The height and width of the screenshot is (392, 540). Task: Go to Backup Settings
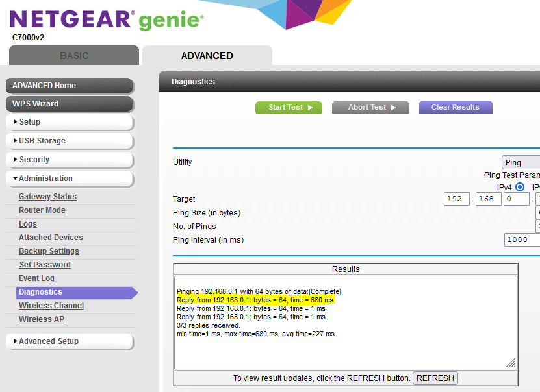(49, 251)
